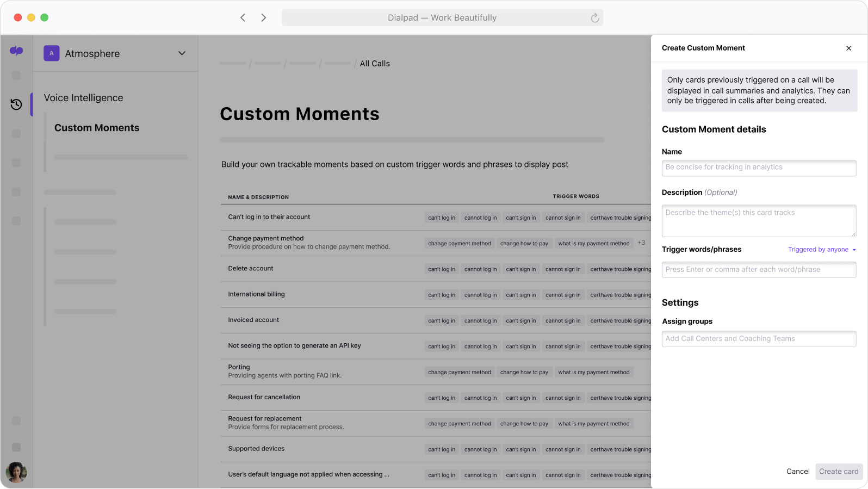Click 'what is my payment method' in Request for replacement row

[x=594, y=424]
